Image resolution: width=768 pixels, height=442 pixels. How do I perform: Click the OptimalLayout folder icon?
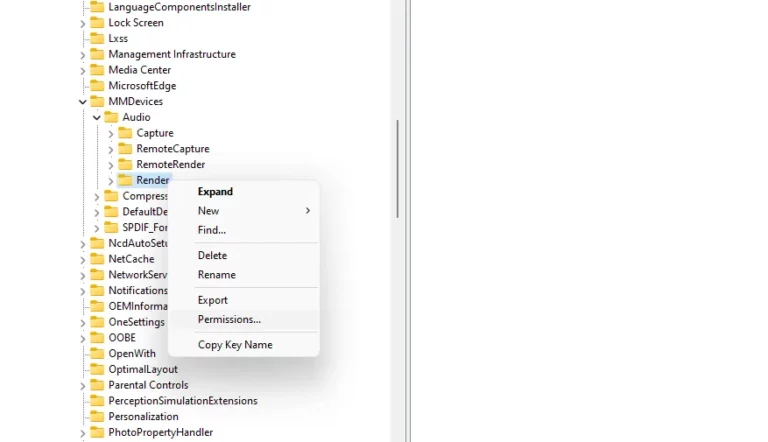click(97, 369)
